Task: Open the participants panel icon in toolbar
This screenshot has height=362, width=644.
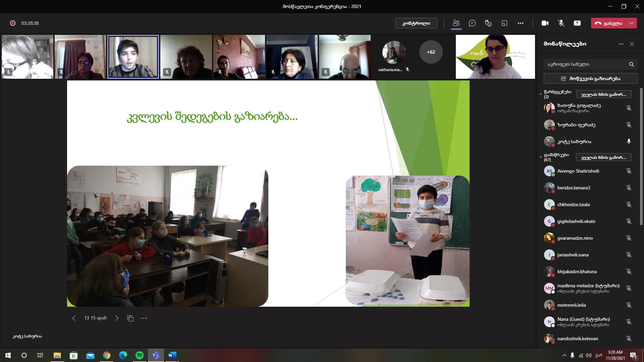Action: pyautogui.click(x=456, y=23)
